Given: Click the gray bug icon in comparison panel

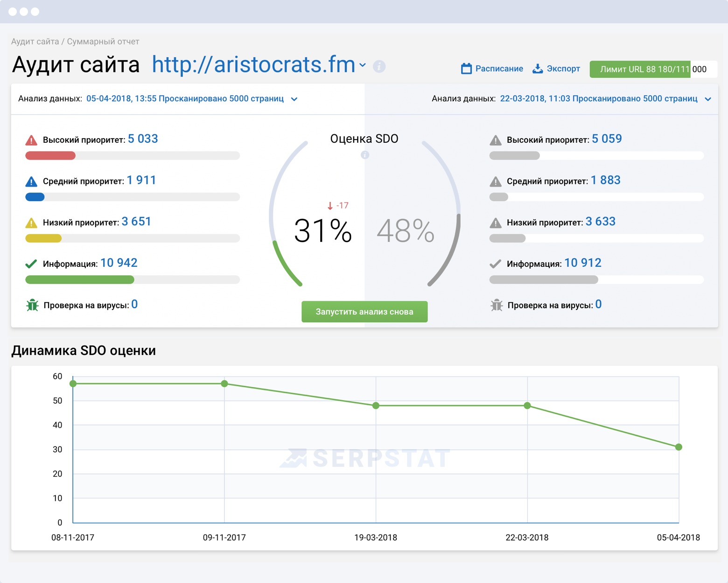Looking at the screenshot, I should pos(497,305).
